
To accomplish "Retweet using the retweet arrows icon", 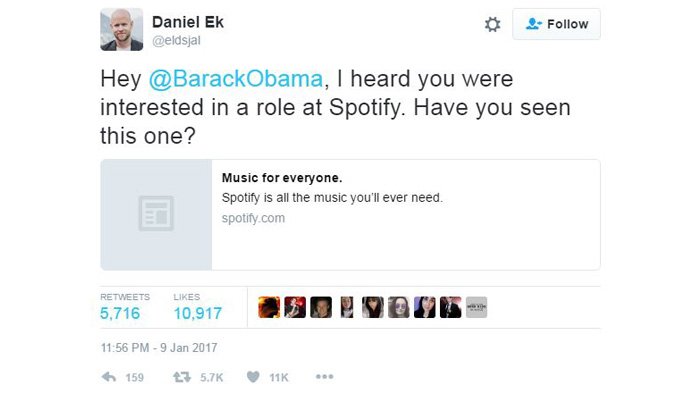I will [182, 377].
